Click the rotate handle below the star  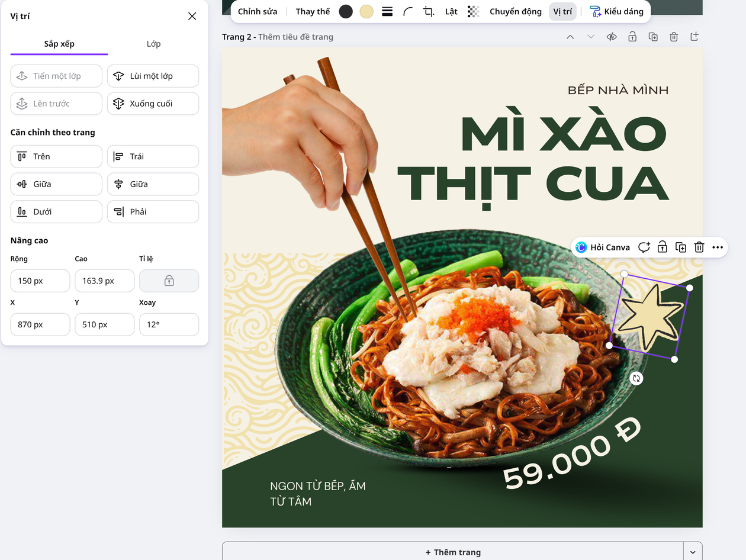(x=636, y=378)
